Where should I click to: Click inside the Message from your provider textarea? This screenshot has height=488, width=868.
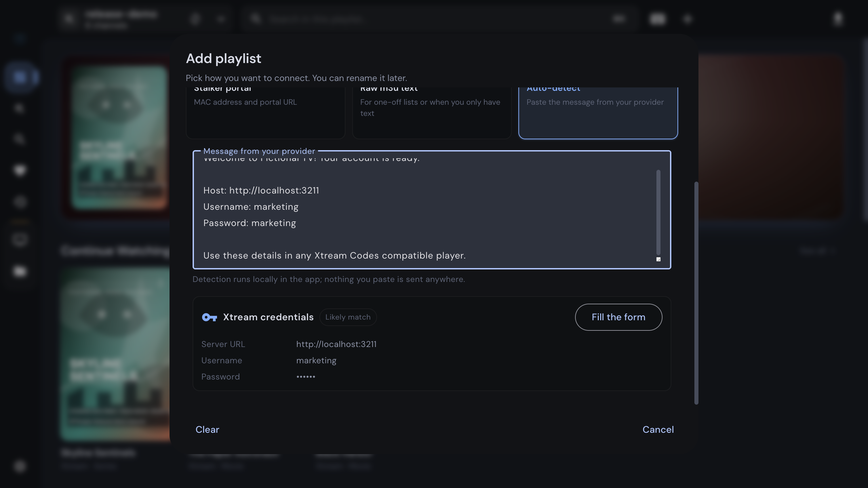[432, 210]
